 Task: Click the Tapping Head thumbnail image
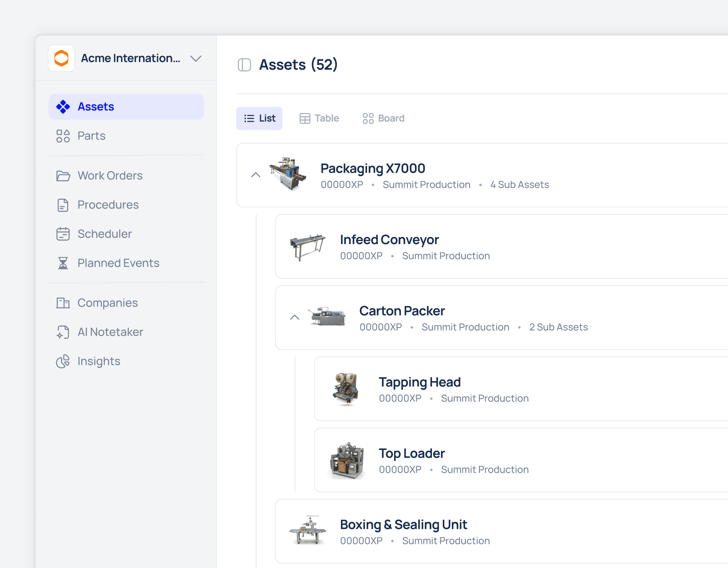(x=346, y=389)
